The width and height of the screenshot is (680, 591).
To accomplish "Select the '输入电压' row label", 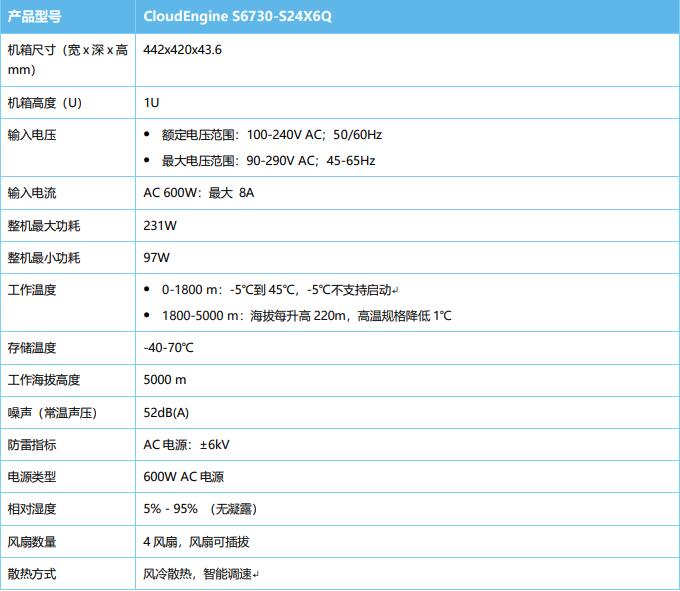I will click(x=32, y=135).
